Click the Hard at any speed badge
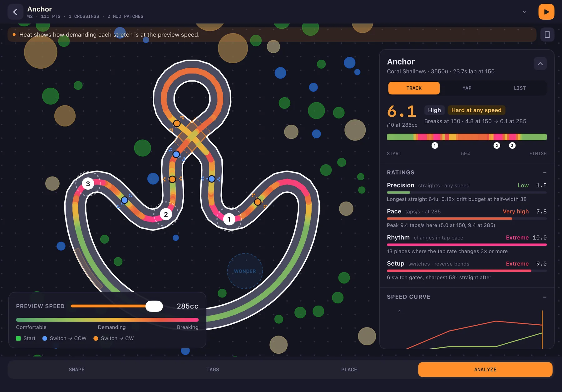The image size is (562, 392). pos(476,110)
